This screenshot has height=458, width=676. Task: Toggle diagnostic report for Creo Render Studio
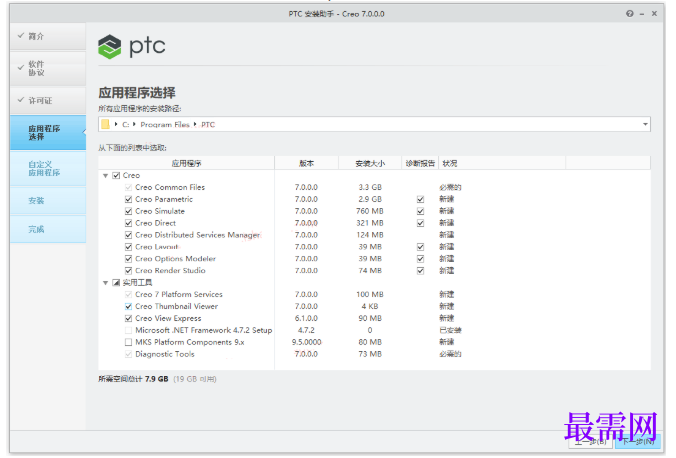tap(420, 271)
